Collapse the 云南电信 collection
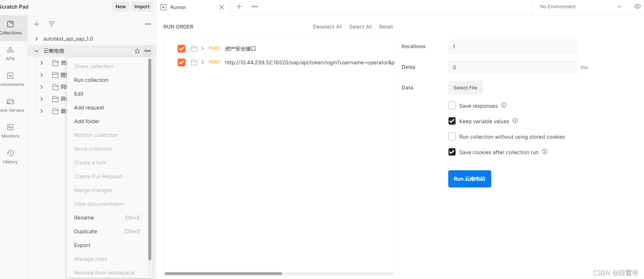 coord(36,51)
